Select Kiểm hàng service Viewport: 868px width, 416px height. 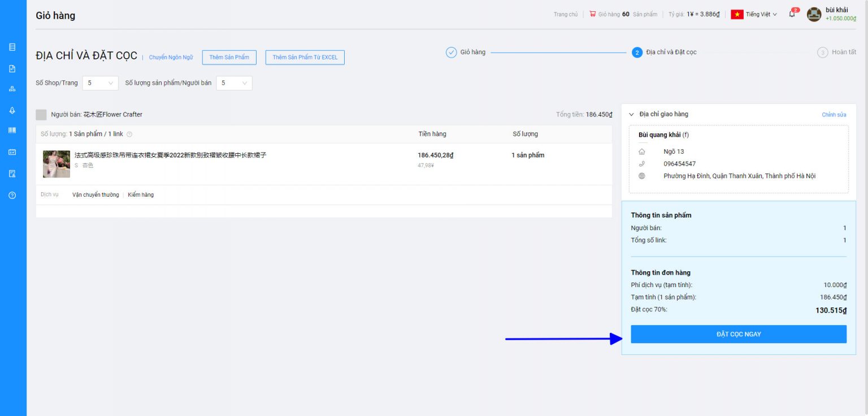(141, 195)
